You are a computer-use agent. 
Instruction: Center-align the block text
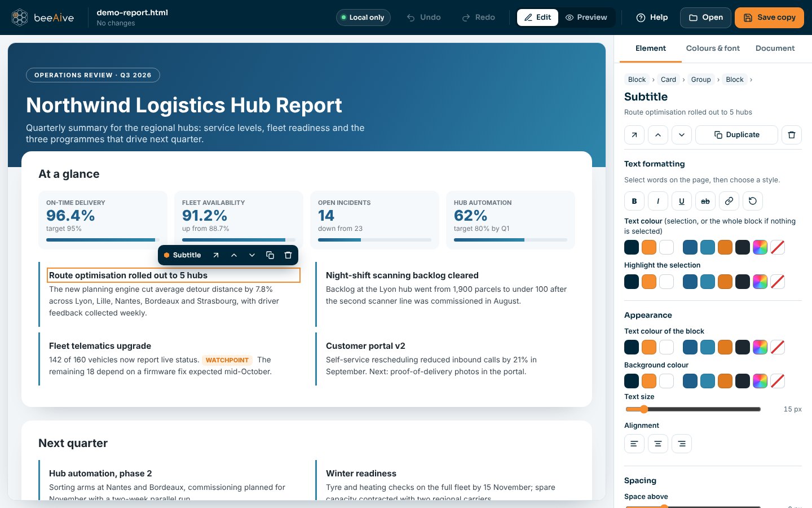[x=658, y=444]
